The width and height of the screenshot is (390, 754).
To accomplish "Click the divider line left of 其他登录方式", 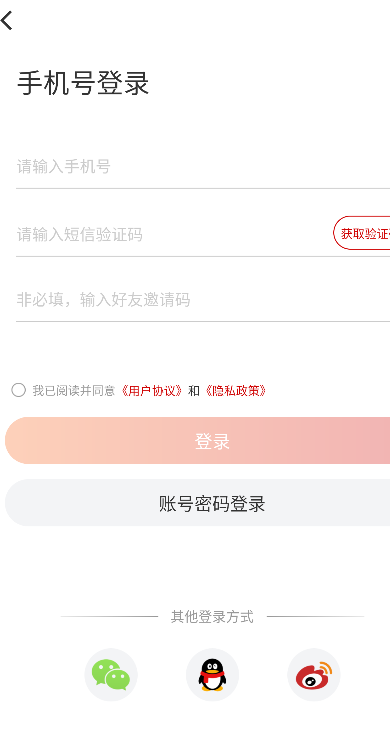I will 109,616.
